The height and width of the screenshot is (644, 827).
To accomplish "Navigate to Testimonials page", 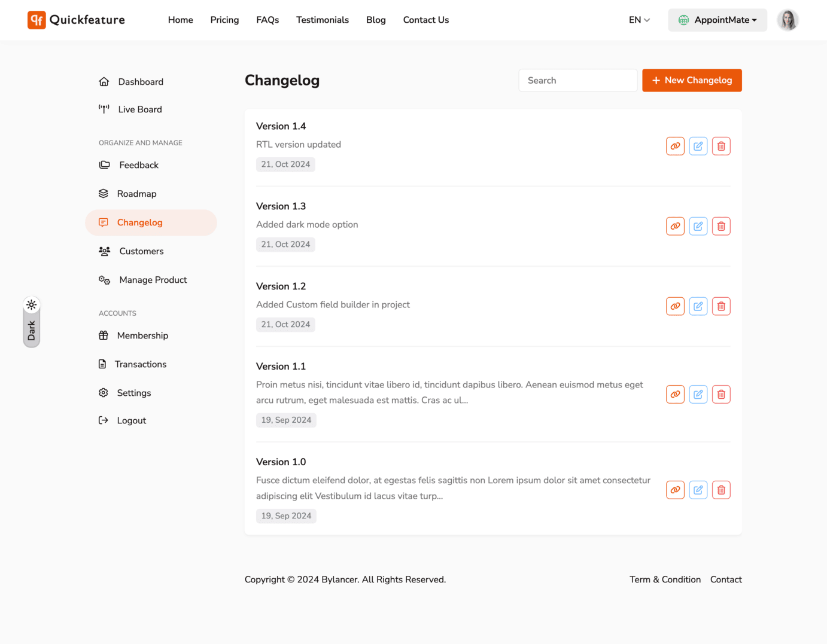I will click(x=323, y=20).
